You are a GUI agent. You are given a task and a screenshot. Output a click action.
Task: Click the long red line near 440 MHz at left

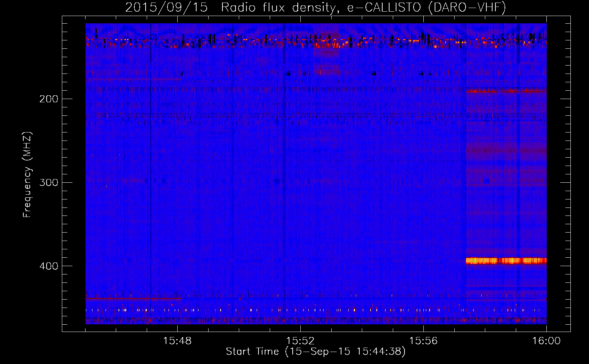point(134,298)
